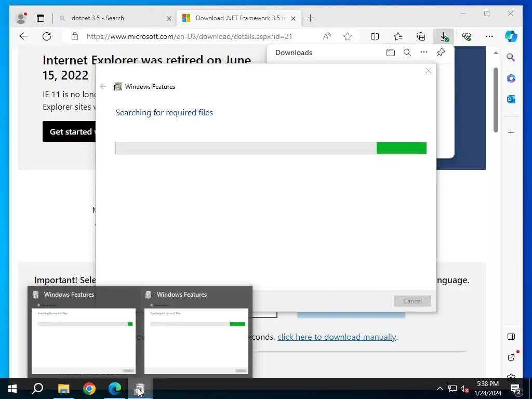Click Windows Features taskbar icon

pyautogui.click(x=140, y=389)
